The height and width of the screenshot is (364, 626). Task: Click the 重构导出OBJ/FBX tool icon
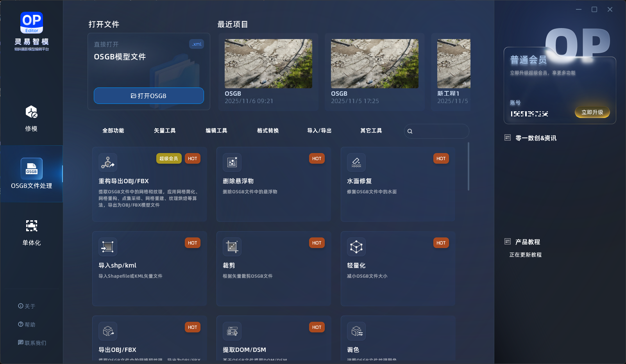point(108,162)
